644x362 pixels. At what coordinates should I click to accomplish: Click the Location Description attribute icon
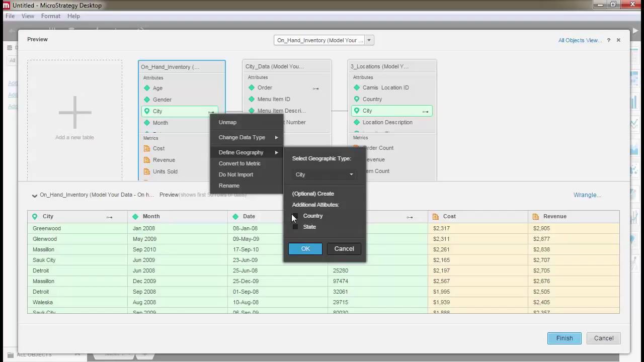tap(357, 122)
